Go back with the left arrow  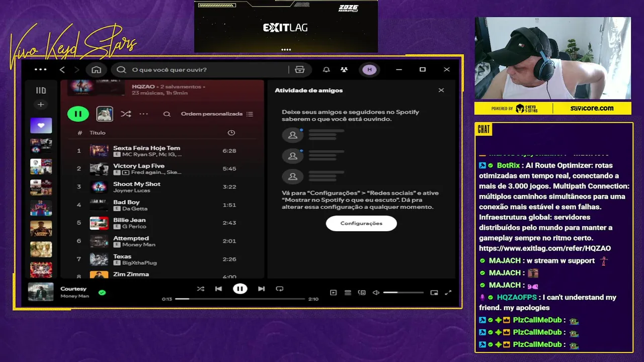[62, 69]
